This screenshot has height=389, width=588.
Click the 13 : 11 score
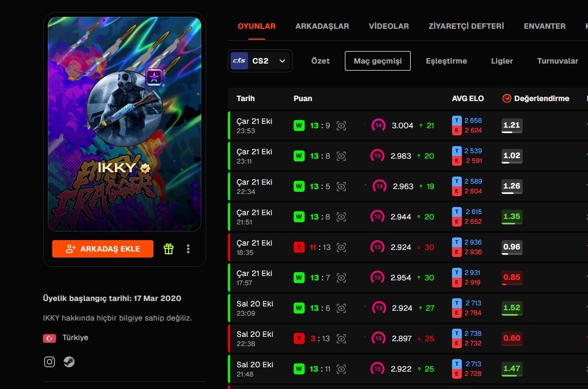[x=320, y=369]
